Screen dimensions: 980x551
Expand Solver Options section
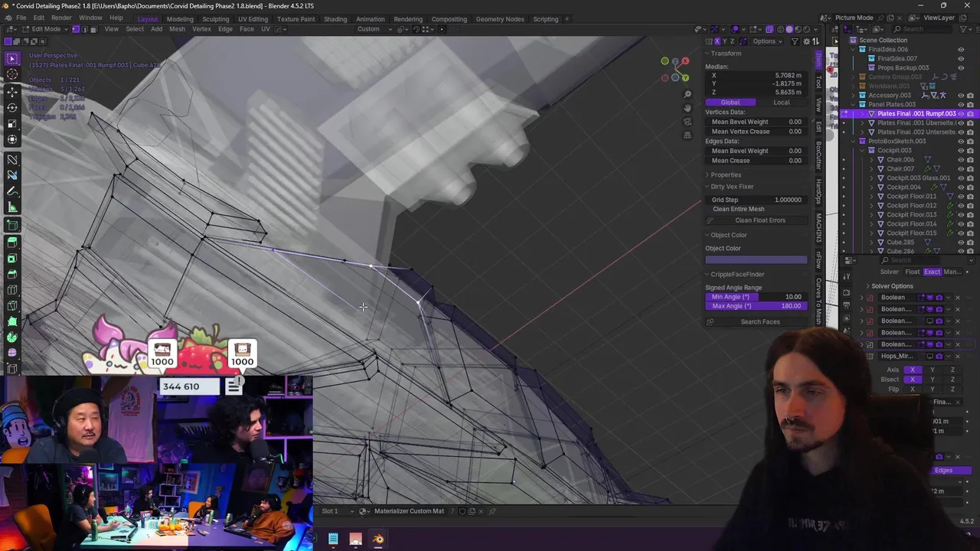(892, 286)
